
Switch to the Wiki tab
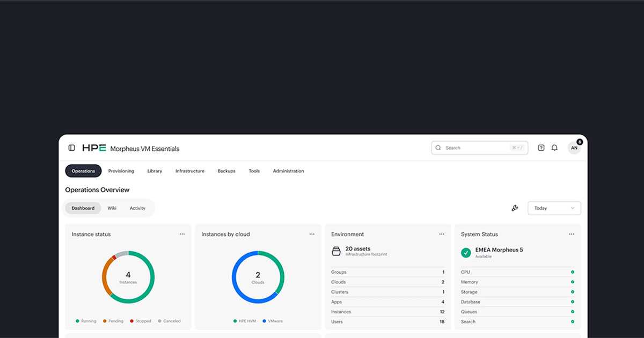click(112, 208)
